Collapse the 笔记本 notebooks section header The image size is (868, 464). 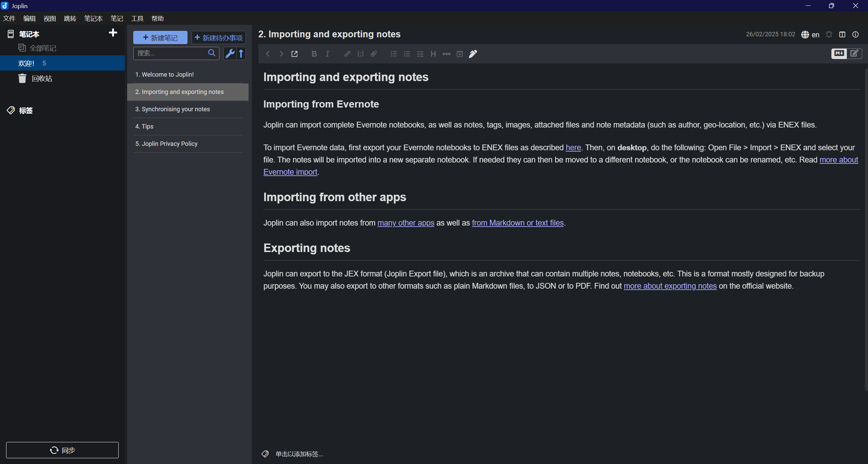29,34
